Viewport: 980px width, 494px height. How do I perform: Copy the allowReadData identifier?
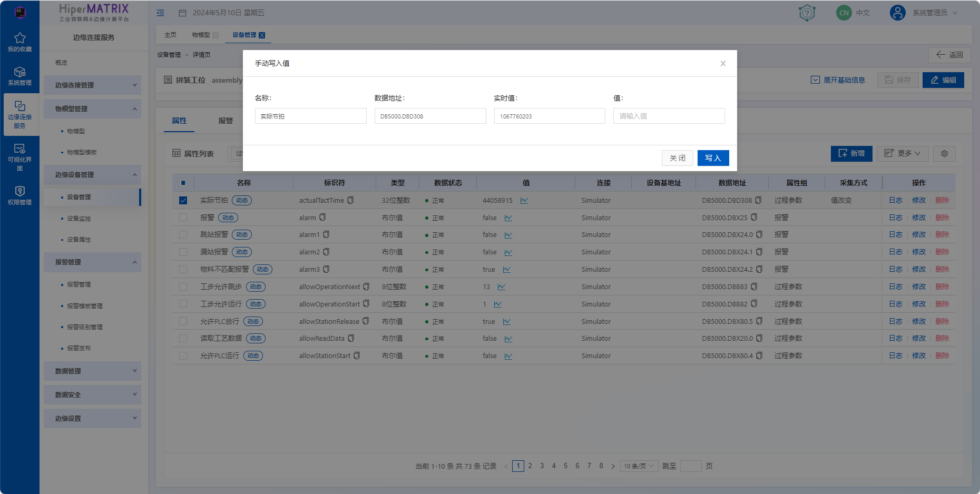351,338
